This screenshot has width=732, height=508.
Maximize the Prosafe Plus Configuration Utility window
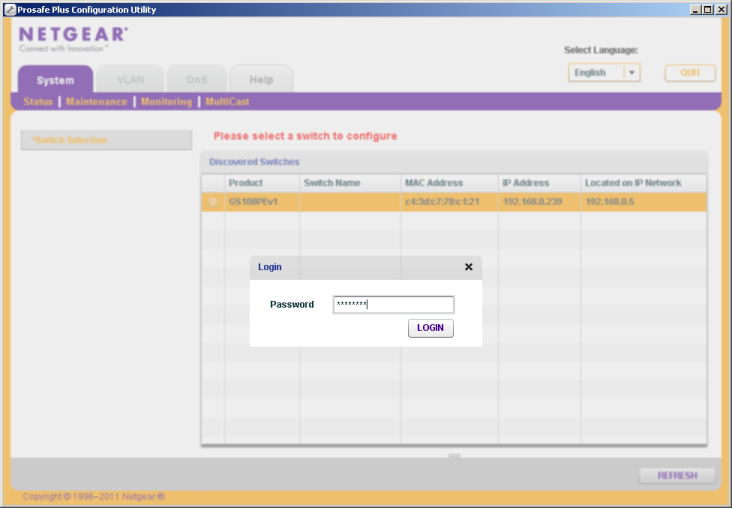point(708,9)
